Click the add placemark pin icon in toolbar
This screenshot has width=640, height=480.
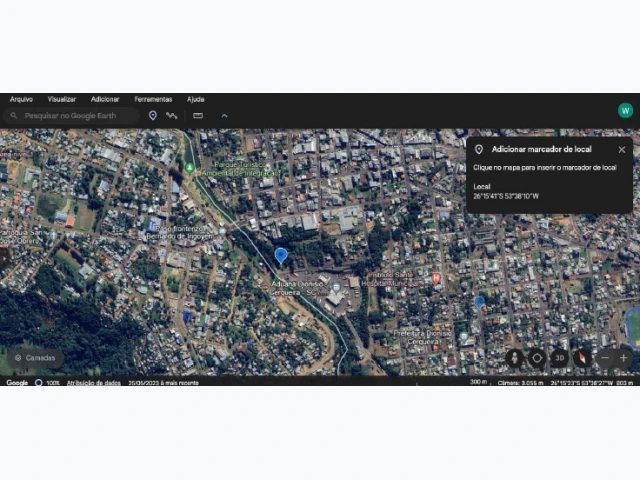coord(153,116)
